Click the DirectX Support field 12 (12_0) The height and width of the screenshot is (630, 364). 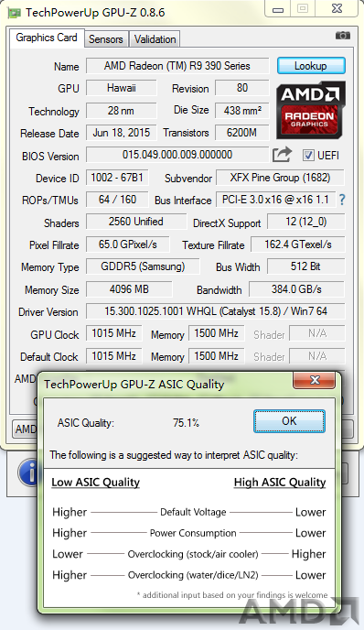(305, 222)
